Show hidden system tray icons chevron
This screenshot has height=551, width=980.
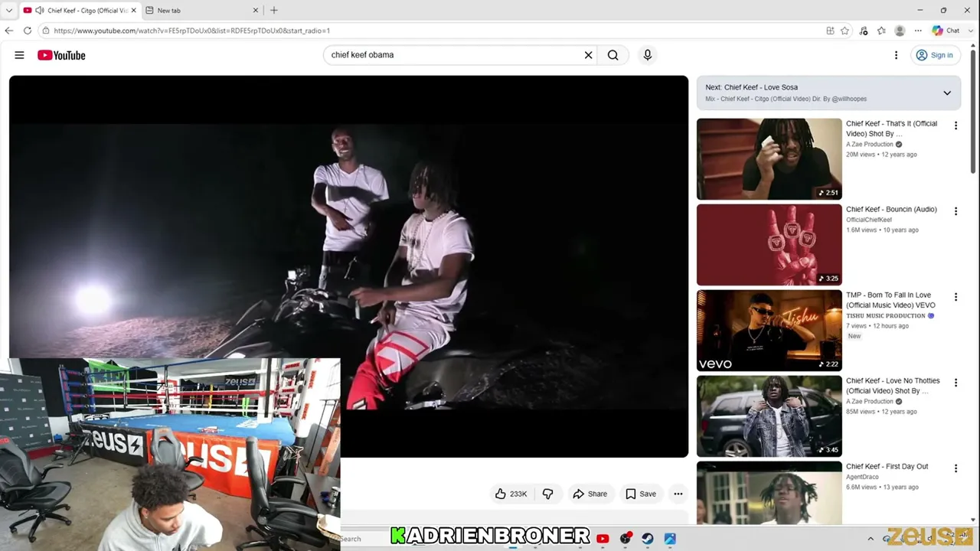click(x=871, y=539)
